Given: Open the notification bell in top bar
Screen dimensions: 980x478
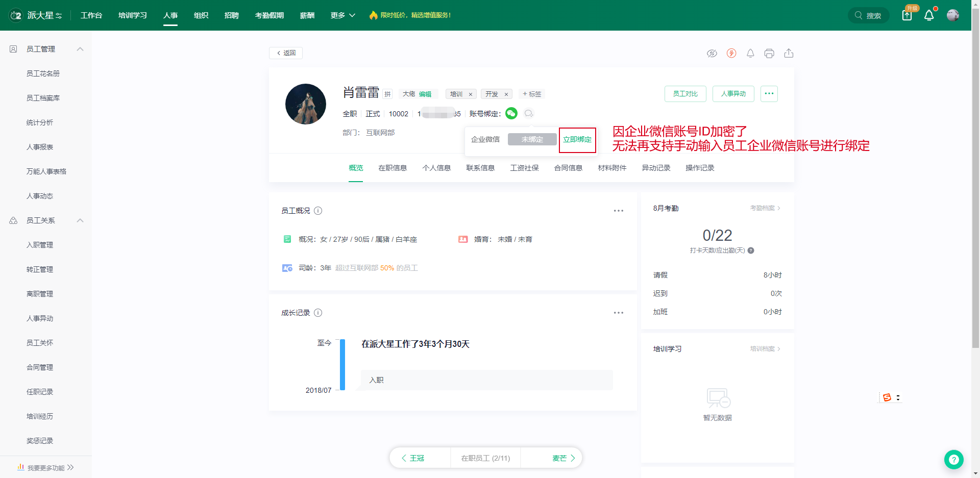Looking at the screenshot, I should [x=929, y=15].
